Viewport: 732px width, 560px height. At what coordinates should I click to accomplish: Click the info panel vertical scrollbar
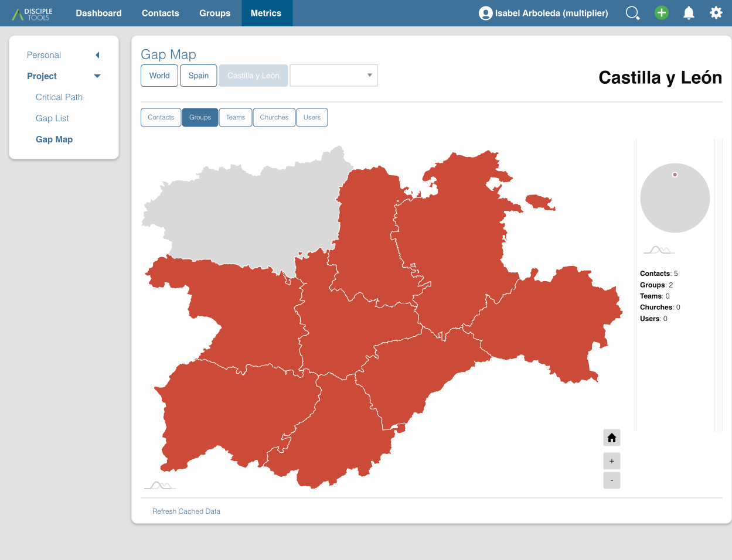point(718,286)
